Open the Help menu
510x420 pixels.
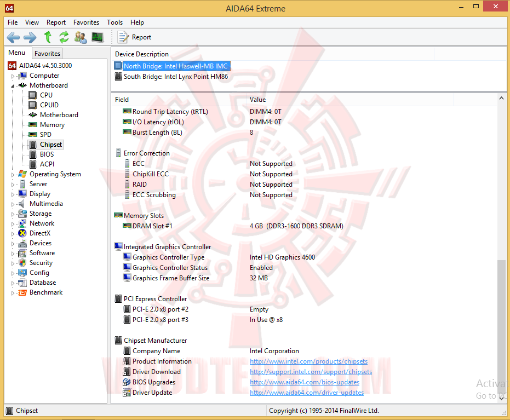coord(137,22)
